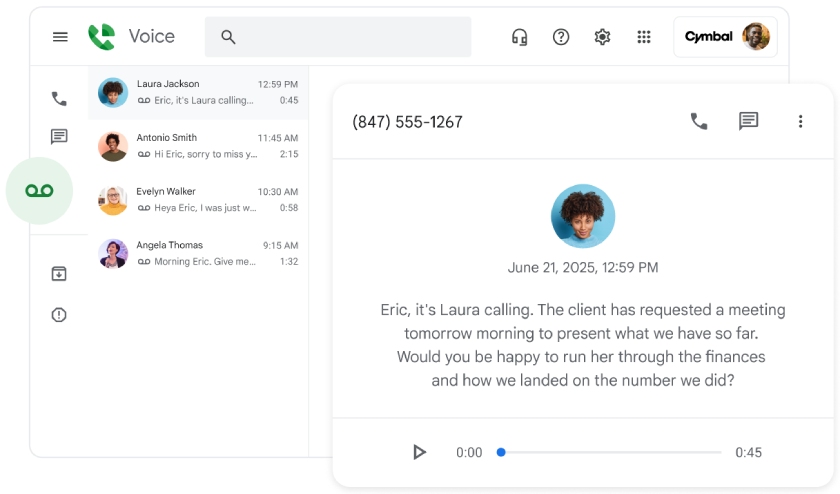Click the search input field

(x=350, y=37)
